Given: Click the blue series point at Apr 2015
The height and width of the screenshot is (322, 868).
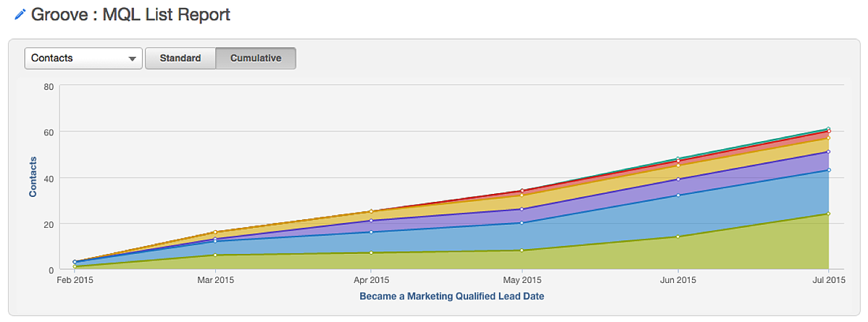Looking at the screenshot, I should pos(371,232).
